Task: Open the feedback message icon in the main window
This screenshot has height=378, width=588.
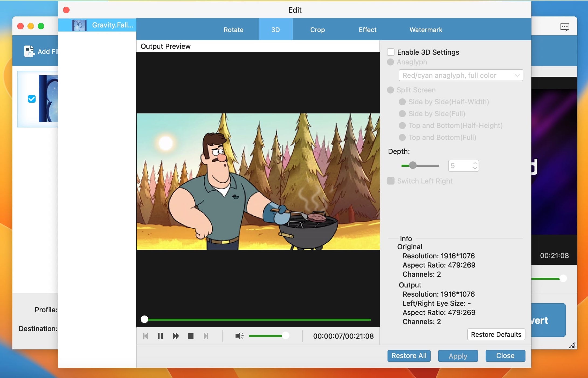Action: (565, 27)
